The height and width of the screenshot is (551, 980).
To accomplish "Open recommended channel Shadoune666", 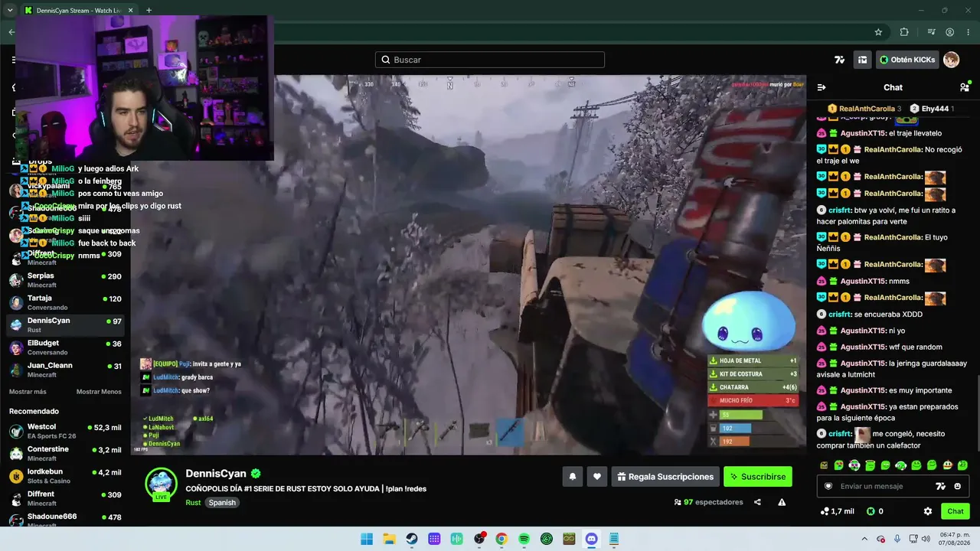I will coord(65,520).
